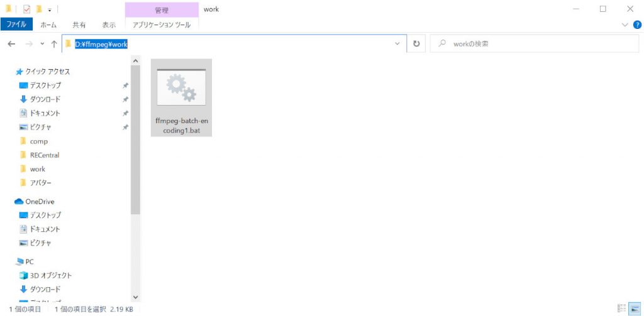Click the workの検索 search box
644x316 pixels.
[x=535, y=44]
